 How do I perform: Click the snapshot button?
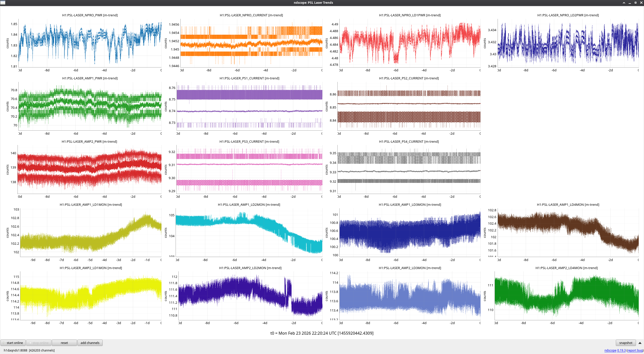625,343
